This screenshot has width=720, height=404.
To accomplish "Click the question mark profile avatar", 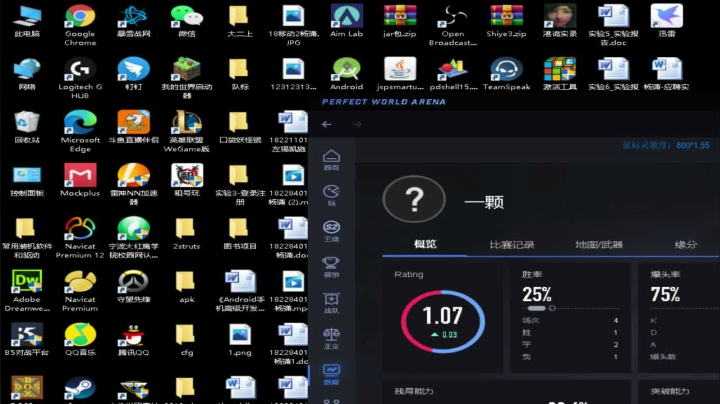I will [x=414, y=199].
